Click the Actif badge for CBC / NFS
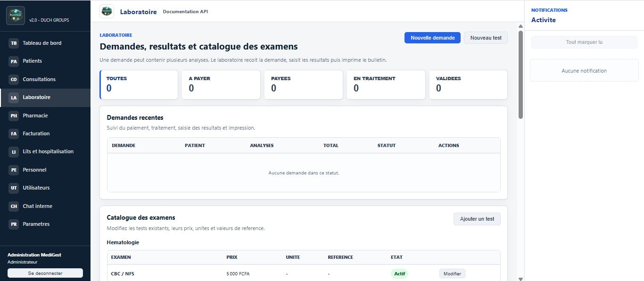 tap(399, 273)
